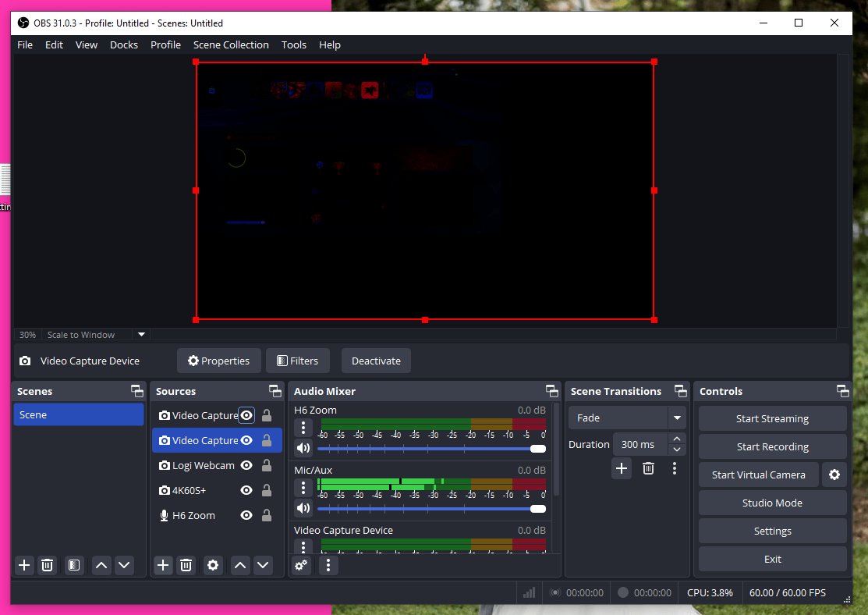Open Filters for the selected source
868x615 pixels.
coord(298,361)
